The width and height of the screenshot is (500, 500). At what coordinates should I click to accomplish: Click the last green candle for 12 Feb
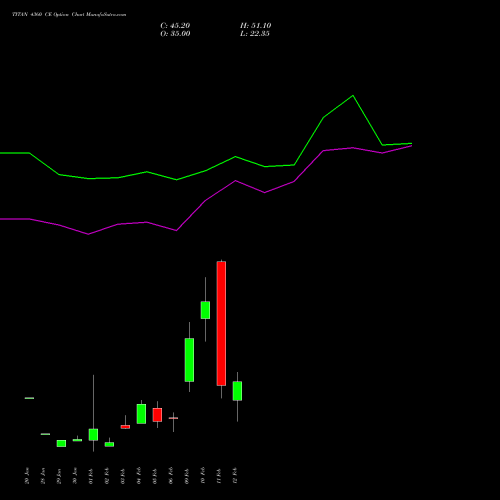pyautogui.click(x=237, y=391)
